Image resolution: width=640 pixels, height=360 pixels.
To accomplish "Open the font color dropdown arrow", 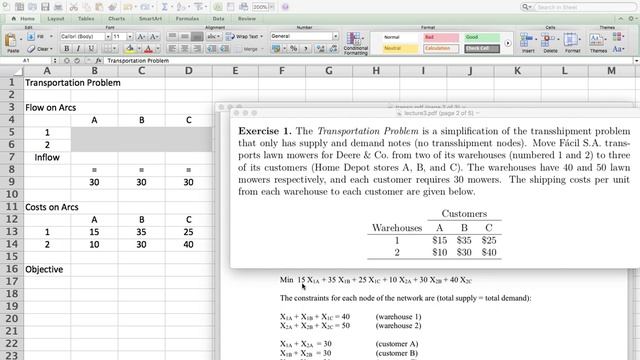I will [x=158, y=49].
